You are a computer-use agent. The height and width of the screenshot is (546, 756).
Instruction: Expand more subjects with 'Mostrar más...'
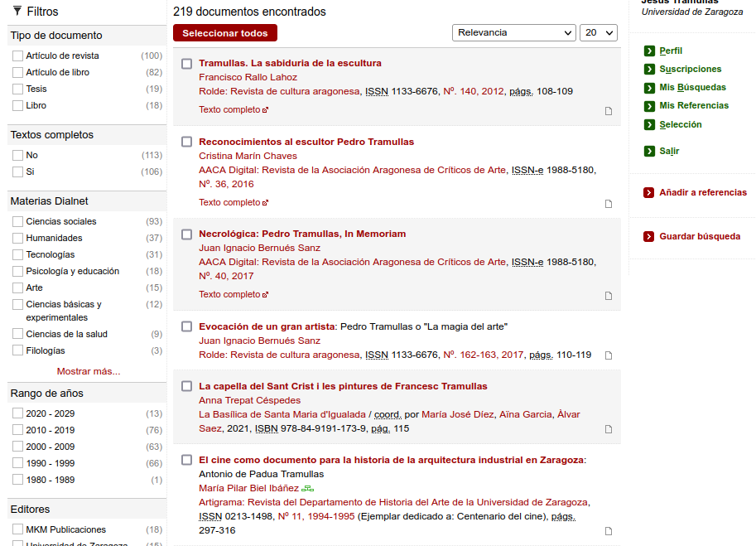click(89, 371)
